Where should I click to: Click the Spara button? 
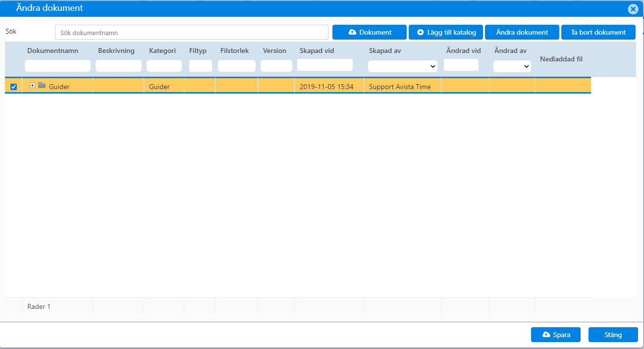[x=556, y=335]
